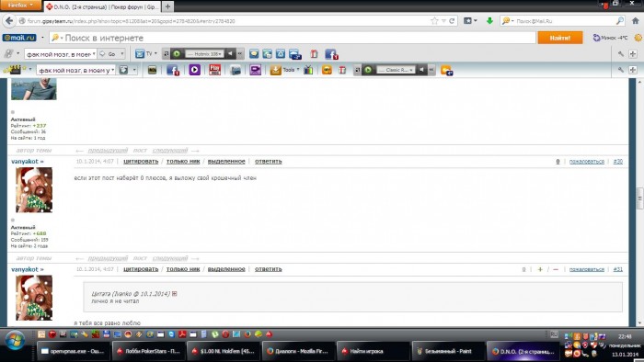
Task: Click the Facebook icon on upper toolbar
Action: point(331,54)
